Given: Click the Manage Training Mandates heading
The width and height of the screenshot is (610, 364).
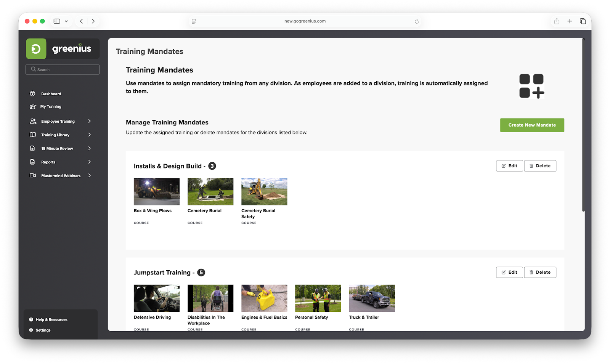Looking at the screenshot, I should click(x=167, y=122).
